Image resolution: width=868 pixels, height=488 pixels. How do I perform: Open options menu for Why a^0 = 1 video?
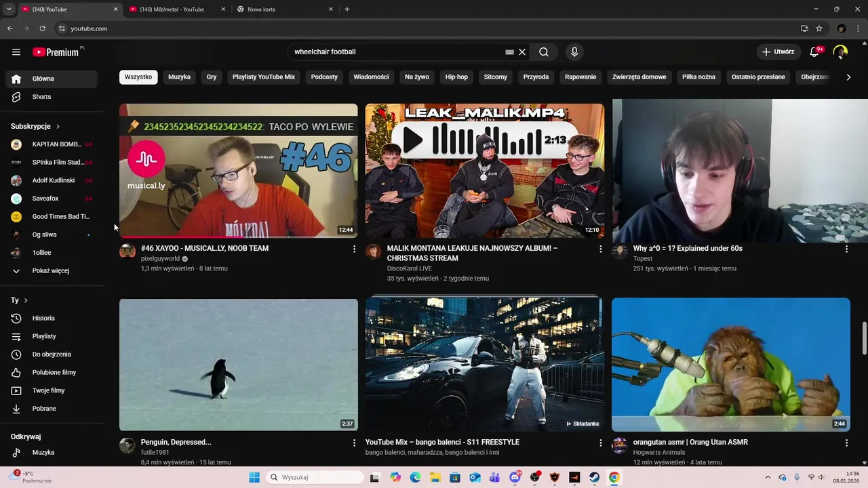pyautogui.click(x=846, y=249)
